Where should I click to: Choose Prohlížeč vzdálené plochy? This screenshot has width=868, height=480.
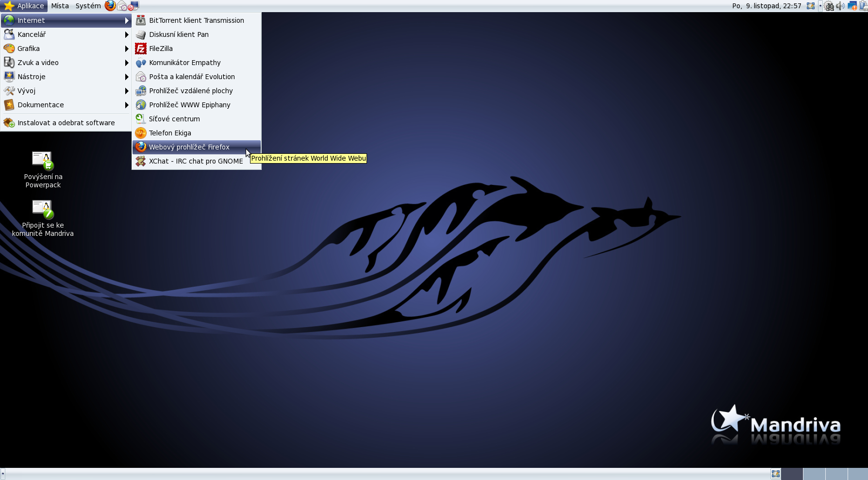197,91
